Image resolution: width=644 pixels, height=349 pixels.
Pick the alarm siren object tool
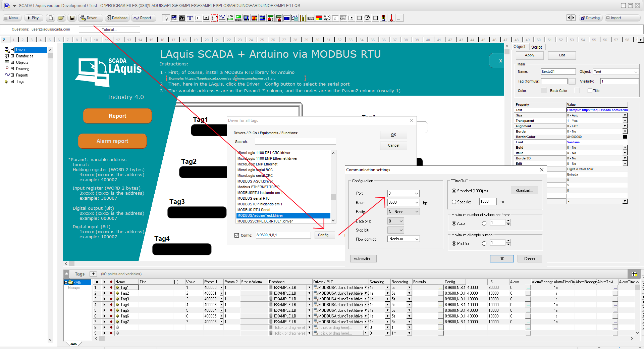click(x=270, y=18)
